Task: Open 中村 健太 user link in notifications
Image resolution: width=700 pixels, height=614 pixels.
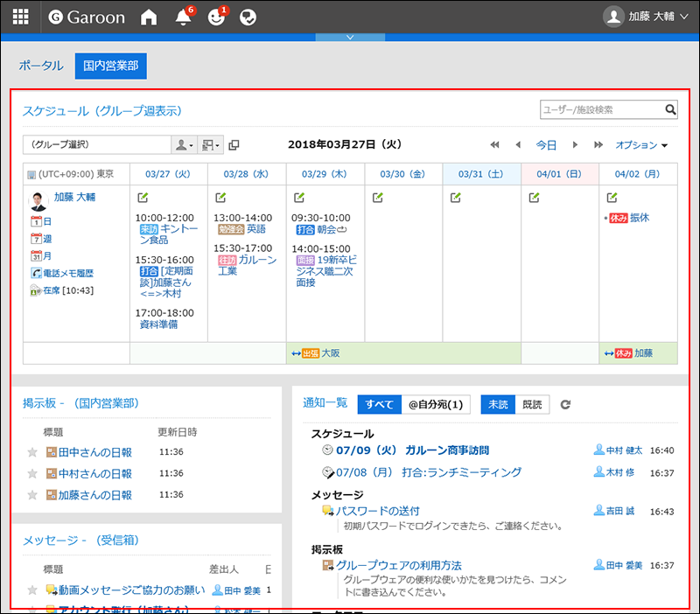Action: [x=624, y=450]
